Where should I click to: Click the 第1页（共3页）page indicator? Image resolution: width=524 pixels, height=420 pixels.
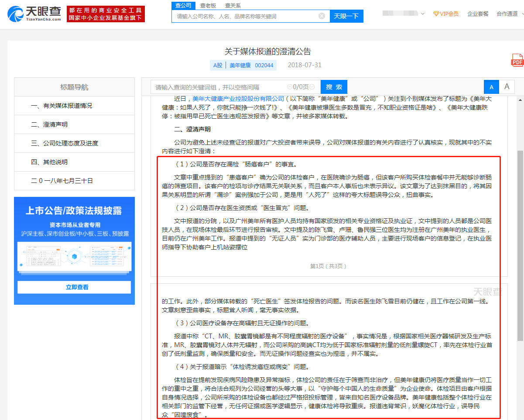coord(329,266)
